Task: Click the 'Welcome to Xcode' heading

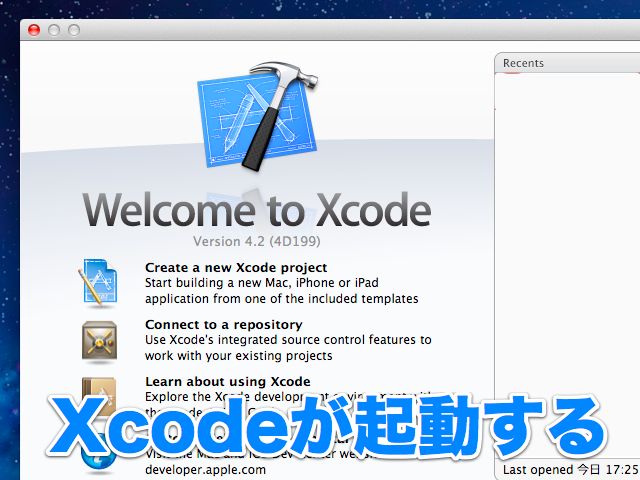Action: click(257, 210)
